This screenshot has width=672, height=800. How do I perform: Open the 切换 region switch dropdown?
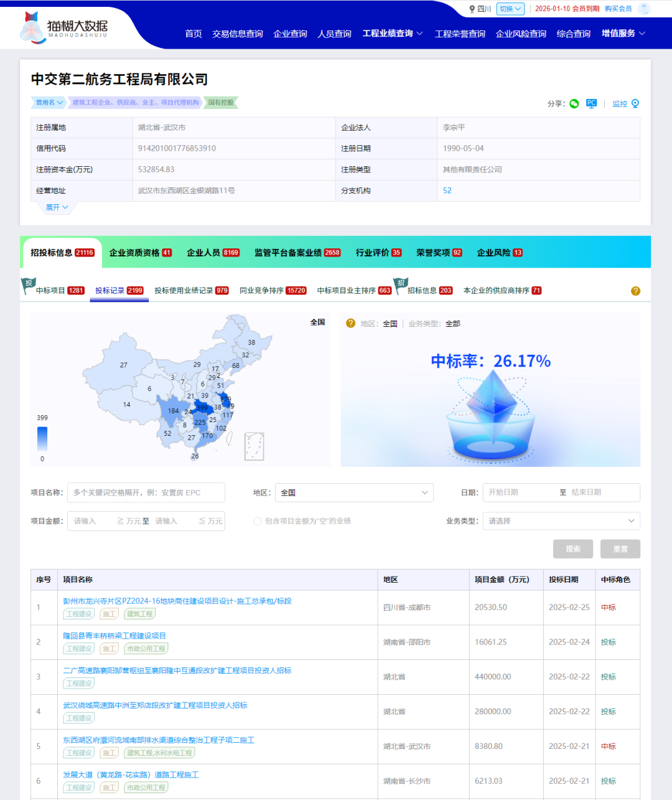tap(510, 9)
